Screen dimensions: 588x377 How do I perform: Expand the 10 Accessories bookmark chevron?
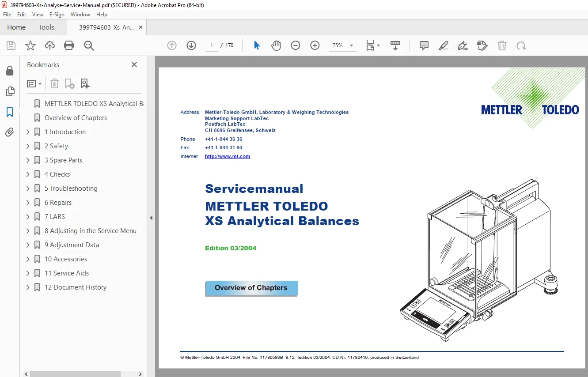[x=28, y=259]
